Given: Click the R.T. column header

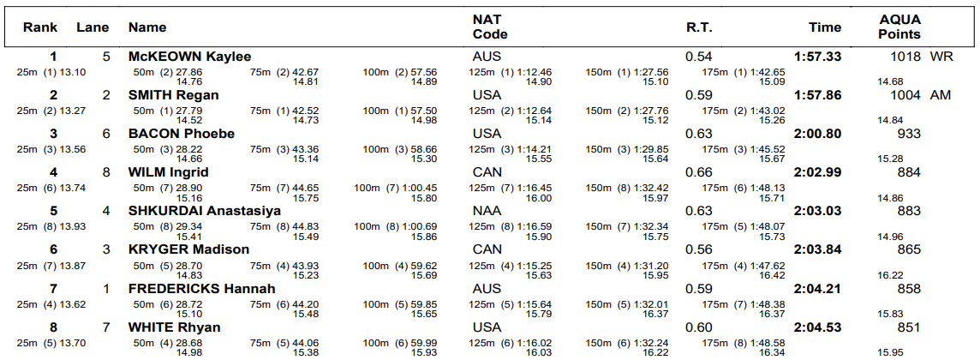Looking at the screenshot, I should [x=699, y=27].
